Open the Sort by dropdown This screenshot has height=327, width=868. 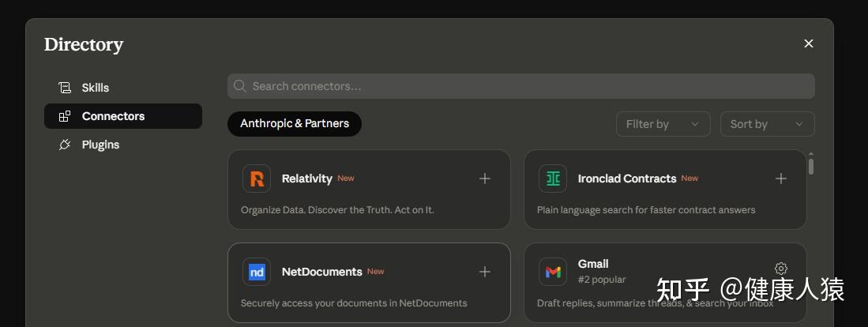coord(767,124)
